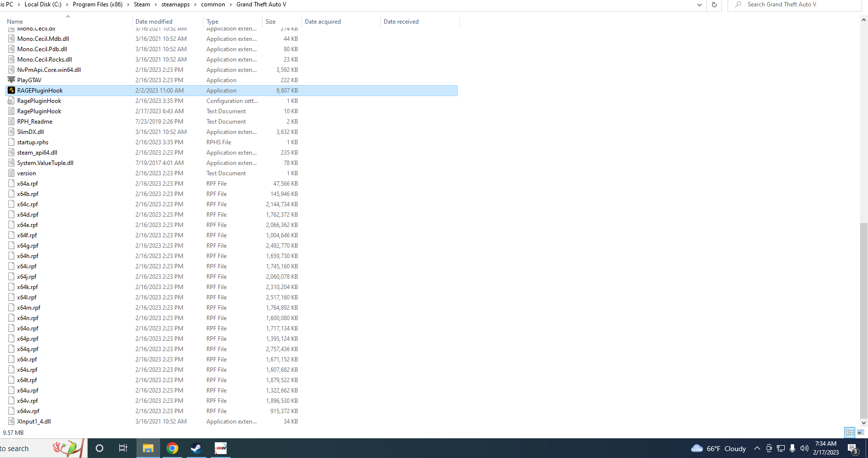The image size is (868, 458).
Task: Select the x64q.rpf file name
Action: coord(28,349)
